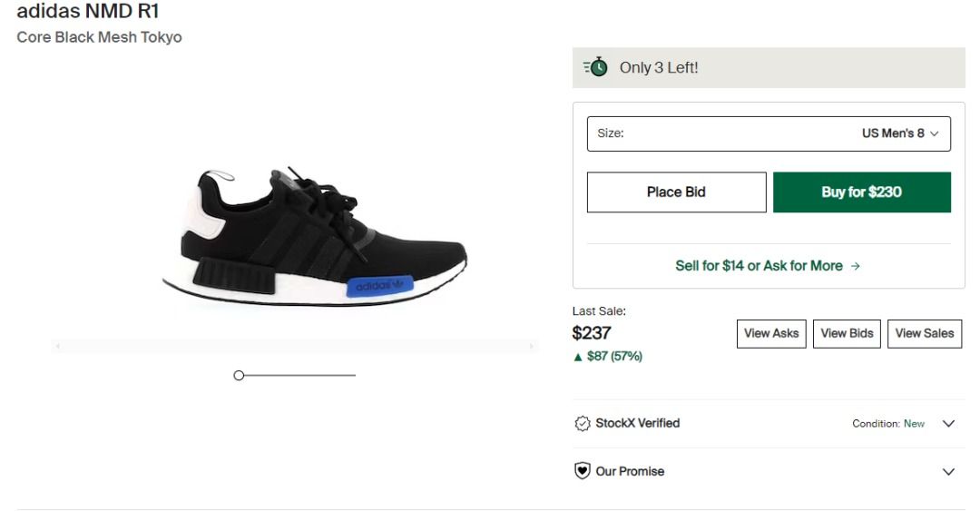The width and height of the screenshot is (980, 512).
Task: Expand the Our Promise section chevron
Action: point(949,472)
